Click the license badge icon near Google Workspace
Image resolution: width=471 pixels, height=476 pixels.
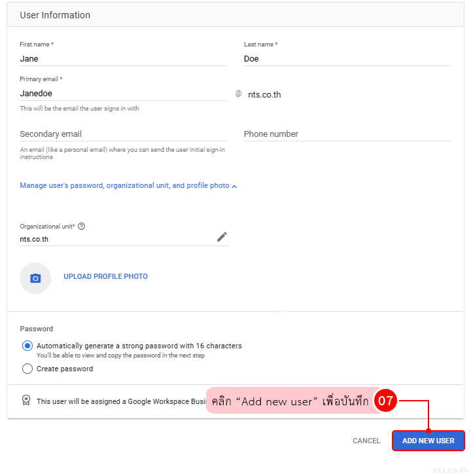coord(26,401)
